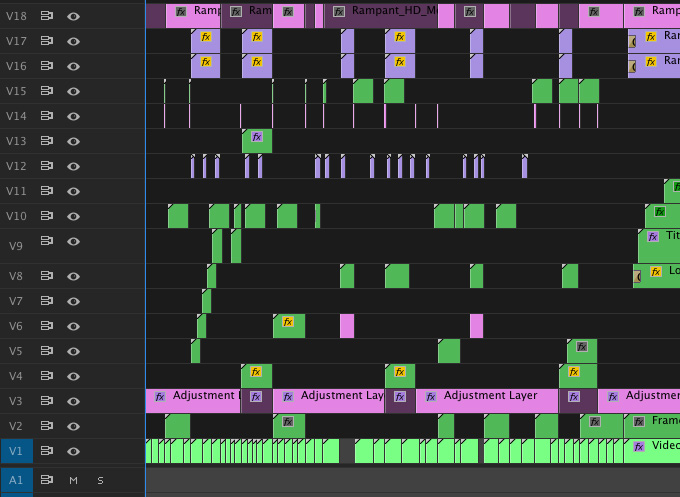Viewport: 680px width, 497px height.
Task: Hide track V15 output with eye icon
Action: (x=73, y=91)
